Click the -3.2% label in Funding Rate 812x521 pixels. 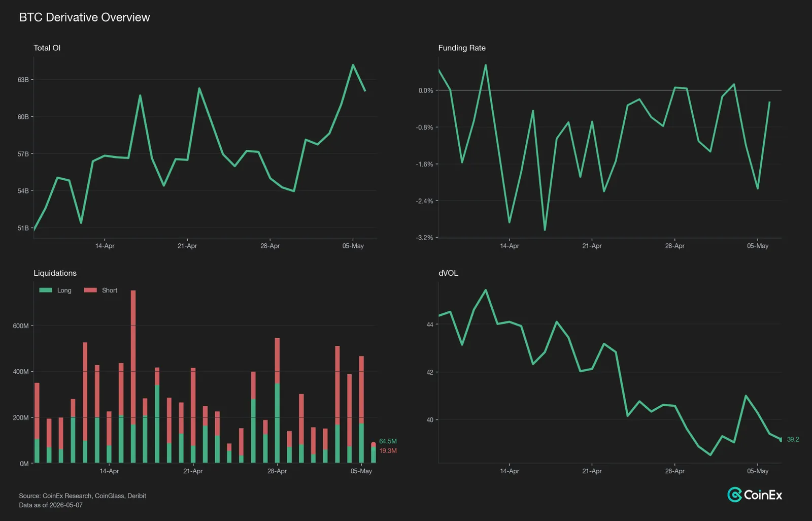pos(425,238)
